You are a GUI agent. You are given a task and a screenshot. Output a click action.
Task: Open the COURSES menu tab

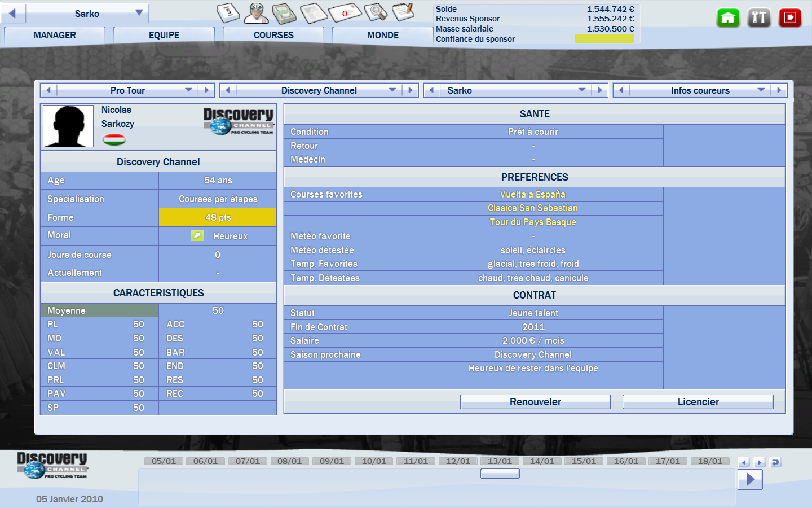(273, 35)
